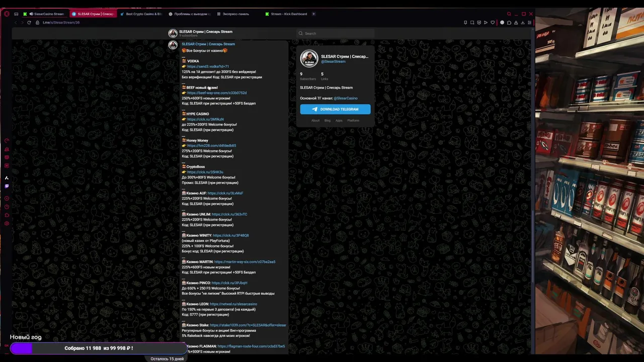
Task: Open the @SlesarCasino main channel link
Action: point(346,98)
